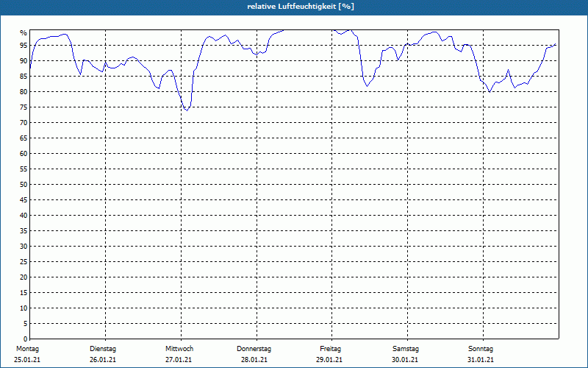
Task: Click the 95 value on y-axis
Action: (x=24, y=46)
